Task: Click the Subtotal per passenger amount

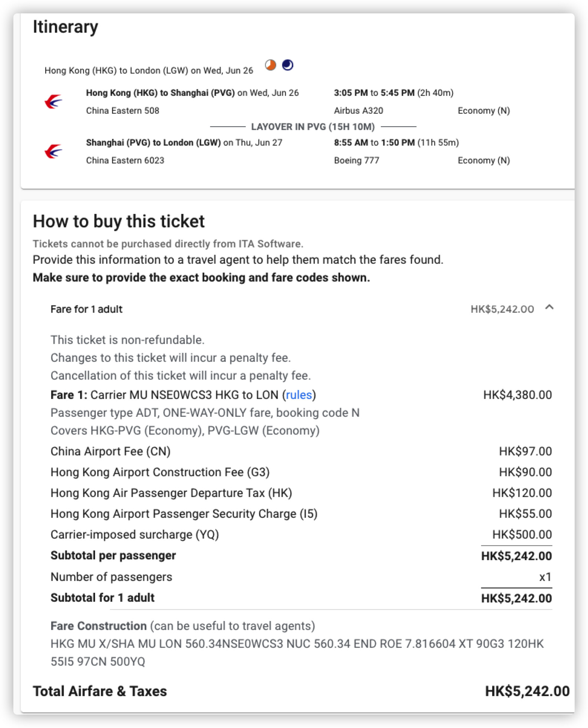Action: pos(516,556)
